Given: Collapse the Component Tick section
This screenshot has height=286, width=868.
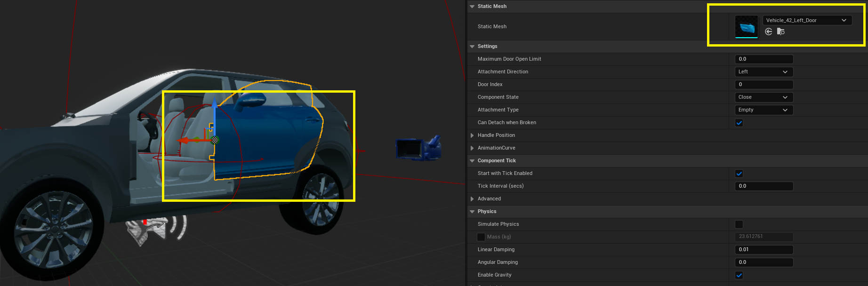Looking at the screenshot, I should click(472, 161).
